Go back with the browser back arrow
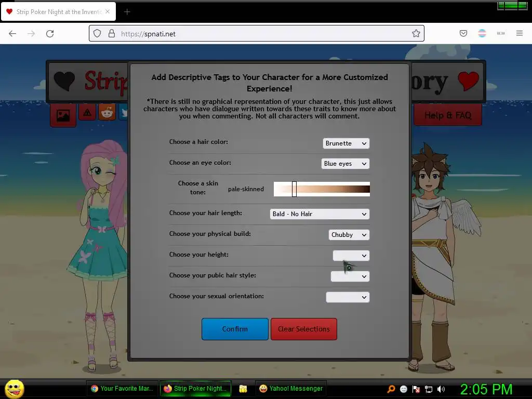532x399 pixels. [12, 34]
